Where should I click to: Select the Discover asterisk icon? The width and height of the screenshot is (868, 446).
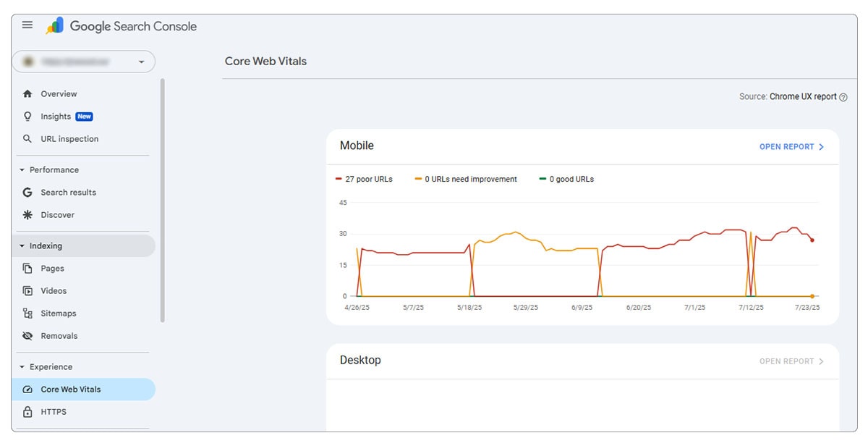click(x=27, y=214)
